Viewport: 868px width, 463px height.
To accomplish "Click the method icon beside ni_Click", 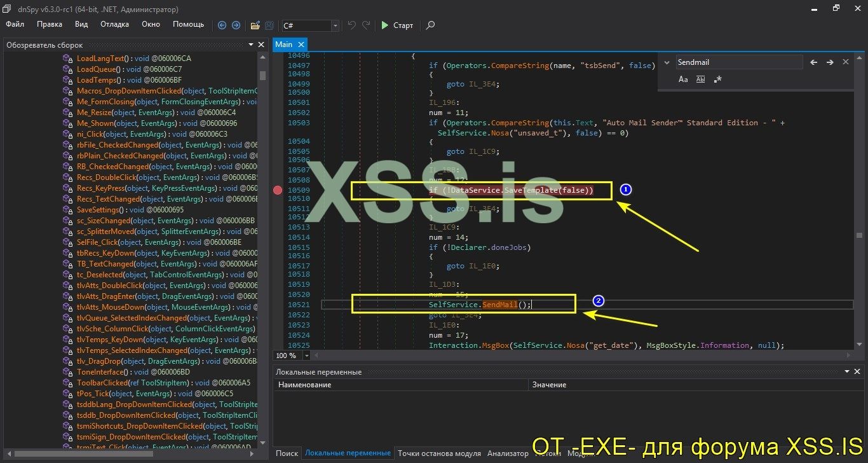I will pos(68,134).
